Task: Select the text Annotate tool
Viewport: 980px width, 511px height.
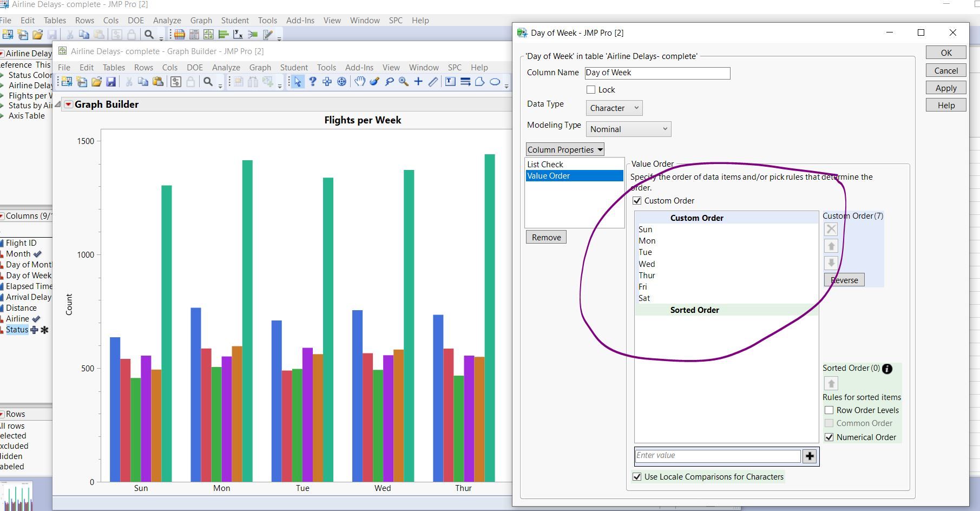Action: click(450, 82)
